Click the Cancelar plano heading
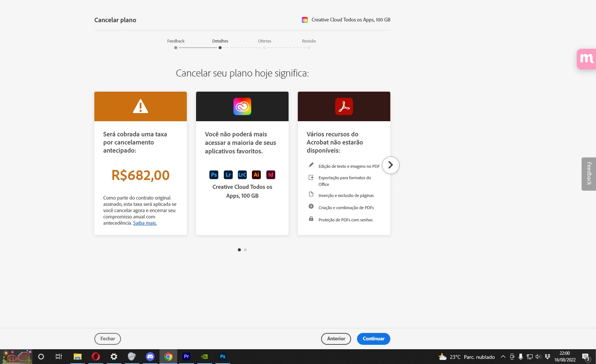Image resolution: width=596 pixels, height=364 pixels. [115, 20]
